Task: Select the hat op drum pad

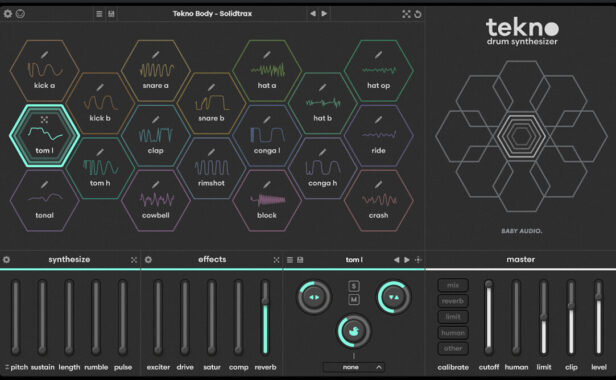Action: pyautogui.click(x=379, y=71)
